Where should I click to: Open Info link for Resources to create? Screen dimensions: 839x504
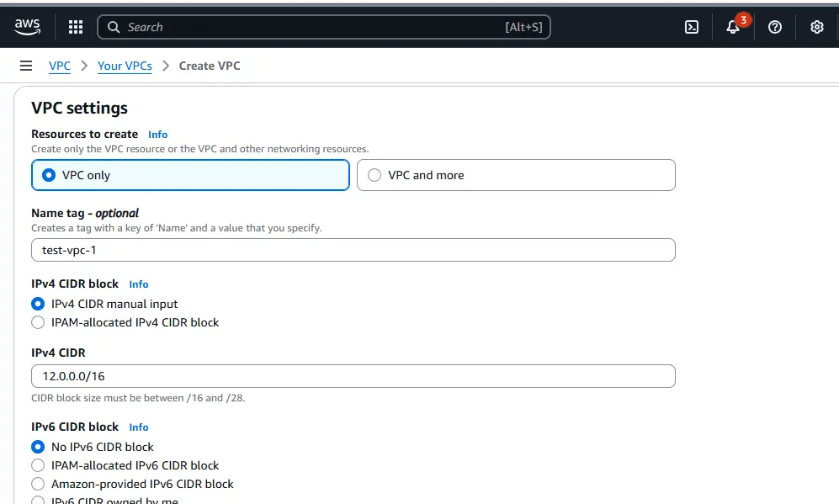[158, 135]
